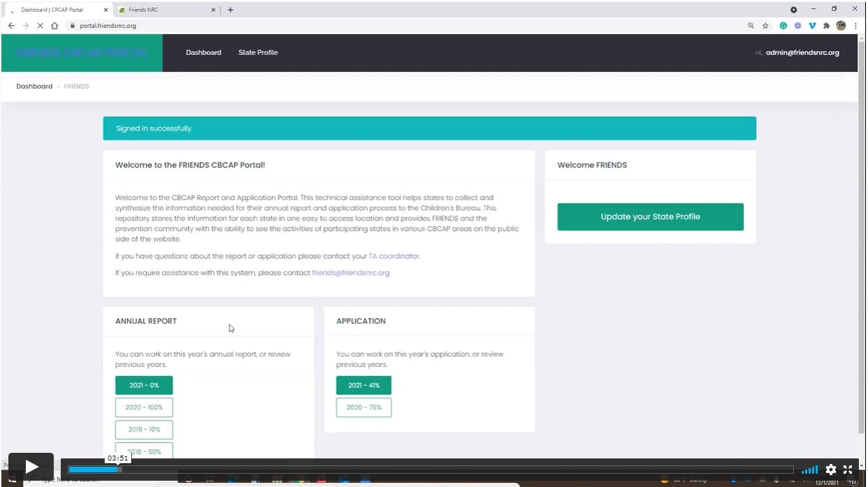This screenshot has width=868, height=487.
Task: Open the zoom magnifier icon in address bar
Action: point(751,25)
